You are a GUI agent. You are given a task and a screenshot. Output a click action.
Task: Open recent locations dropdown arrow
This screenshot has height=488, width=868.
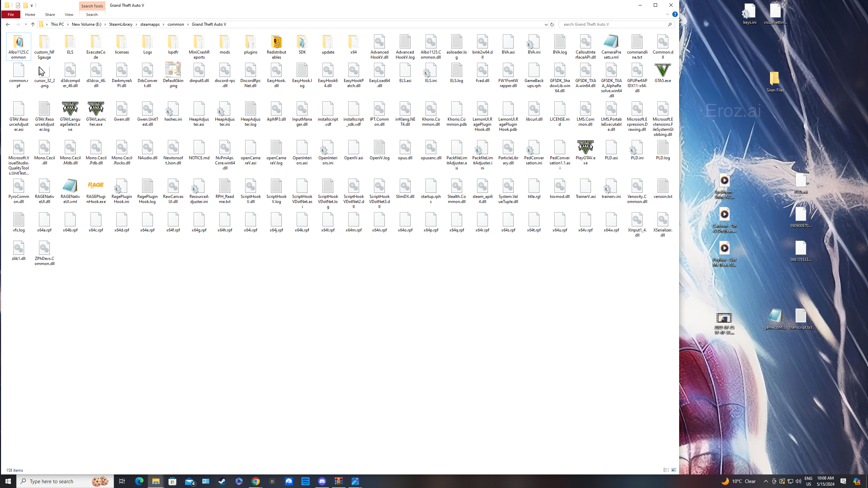(x=26, y=24)
